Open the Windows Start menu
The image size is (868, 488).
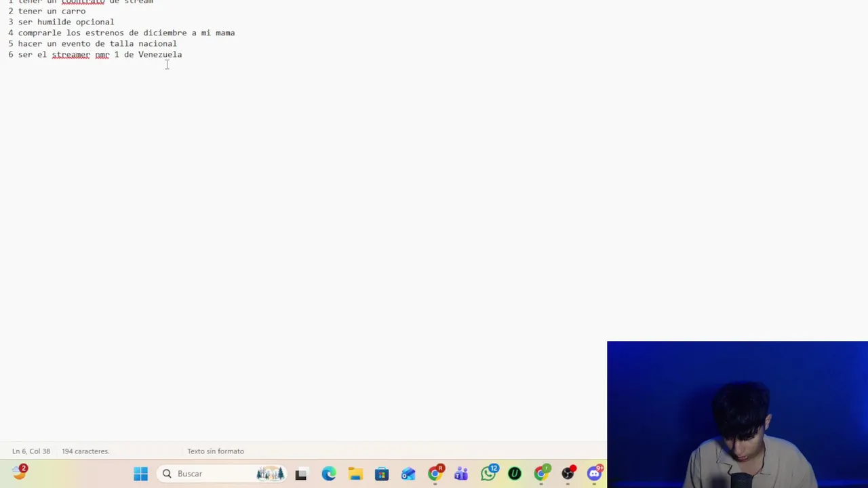(x=140, y=474)
